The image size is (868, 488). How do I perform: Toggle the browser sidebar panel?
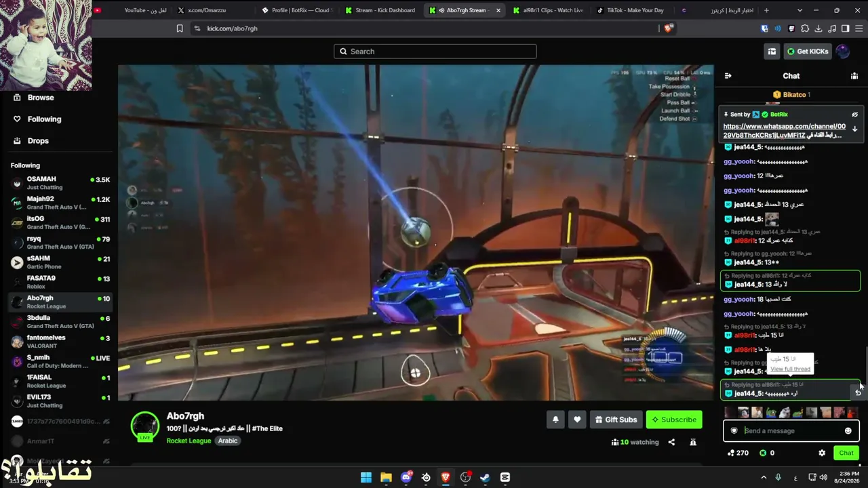[845, 28]
